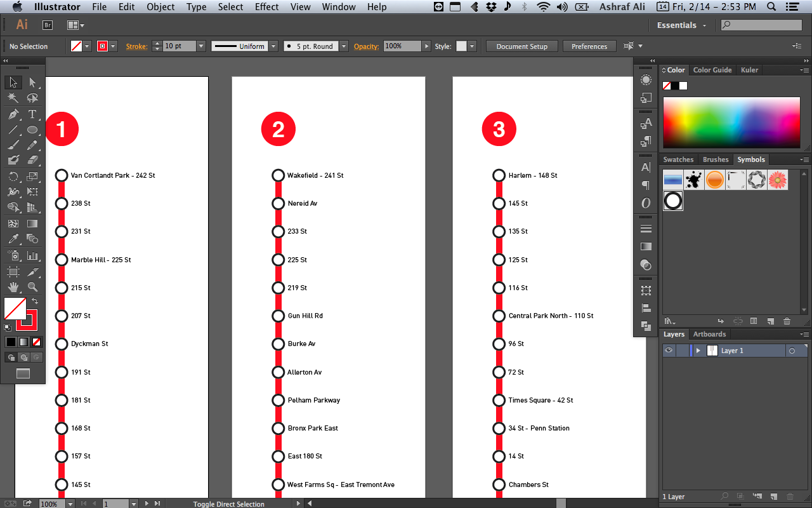
Task: Swap fill and stroke colors
Action: [35, 301]
